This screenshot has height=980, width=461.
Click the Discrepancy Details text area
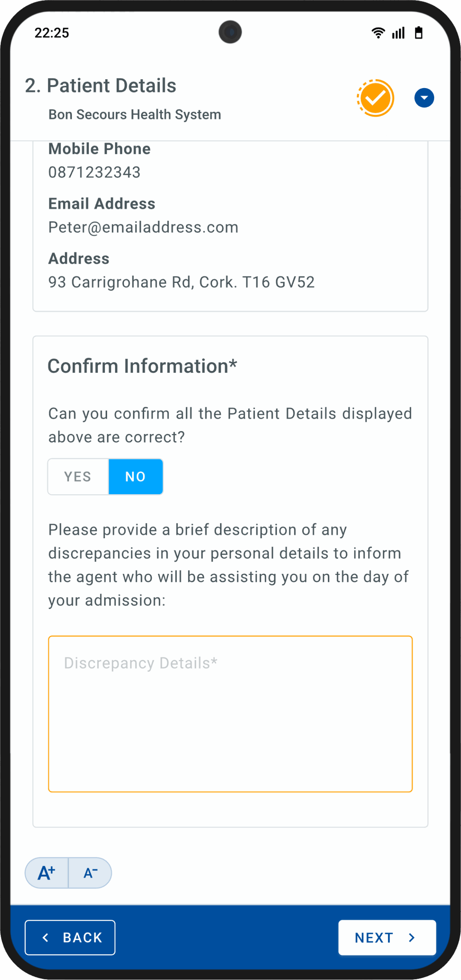tap(230, 714)
